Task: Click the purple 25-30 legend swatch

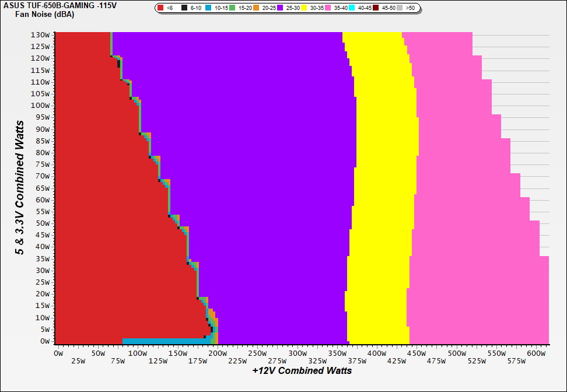Action: tap(281, 8)
